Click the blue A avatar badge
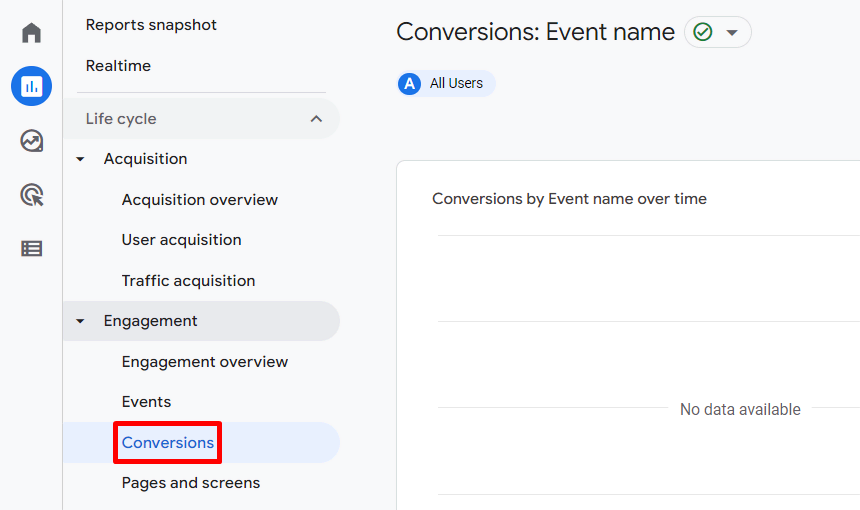 (409, 83)
